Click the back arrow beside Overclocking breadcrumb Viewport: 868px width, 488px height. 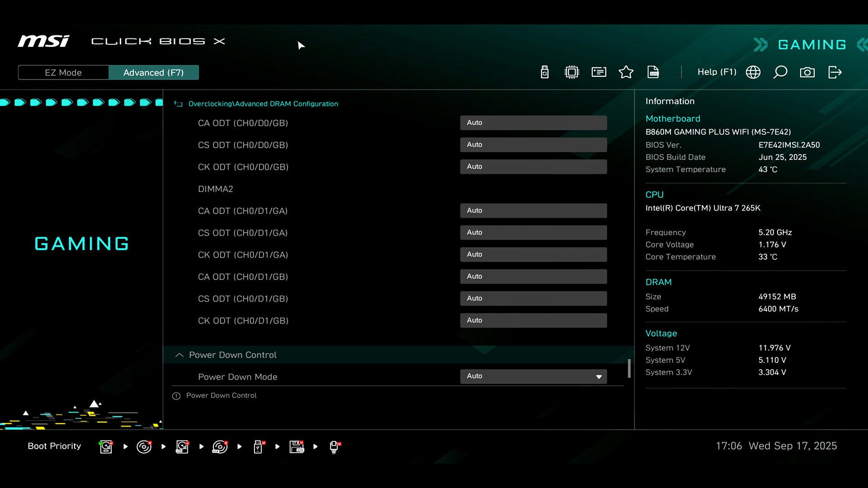(x=179, y=104)
